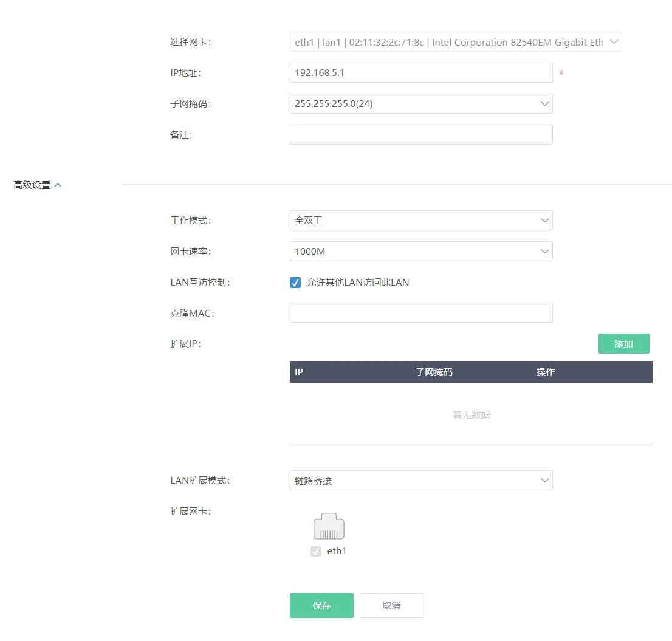Focus the 克隆MAC input field
Viewport: 672px width, 641px height.
(421, 313)
